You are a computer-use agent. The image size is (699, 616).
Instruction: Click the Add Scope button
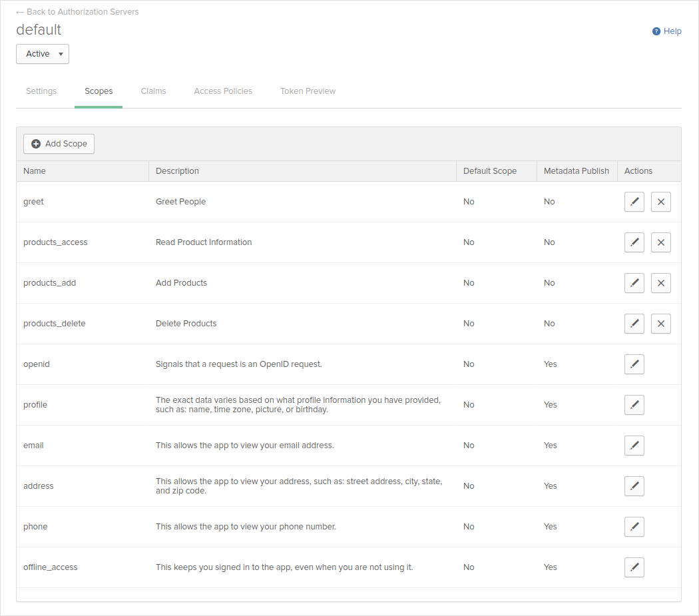click(59, 144)
